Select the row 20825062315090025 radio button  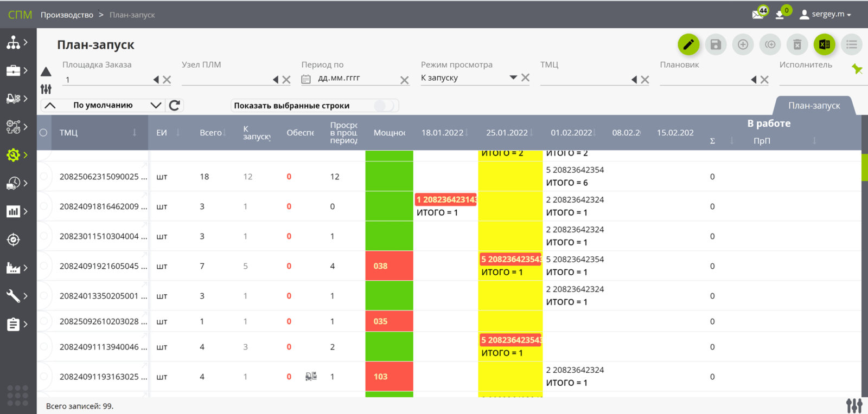coord(43,177)
